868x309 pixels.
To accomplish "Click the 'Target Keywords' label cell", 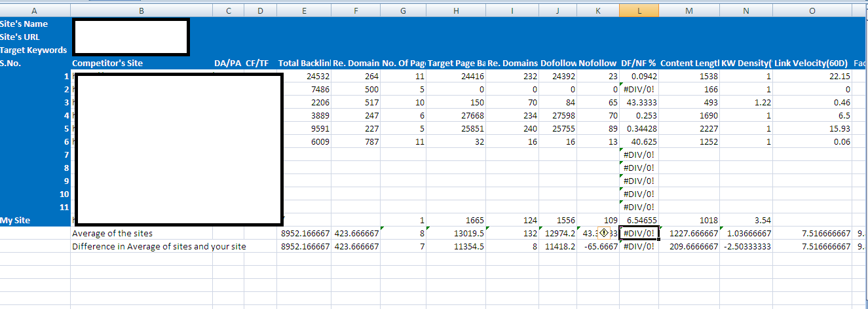I will (35, 50).
